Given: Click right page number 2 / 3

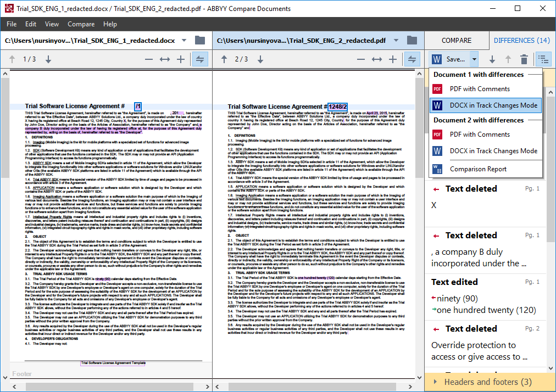Looking at the screenshot, I should point(242,59).
